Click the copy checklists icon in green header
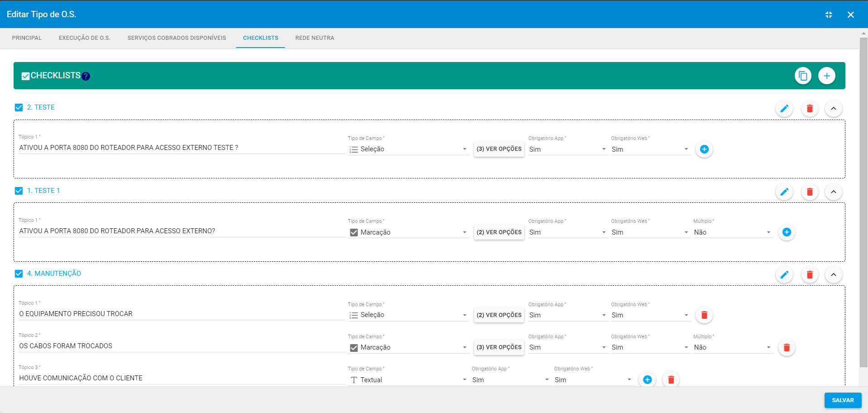The height and width of the screenshot is (413, 868). point(803,76)
